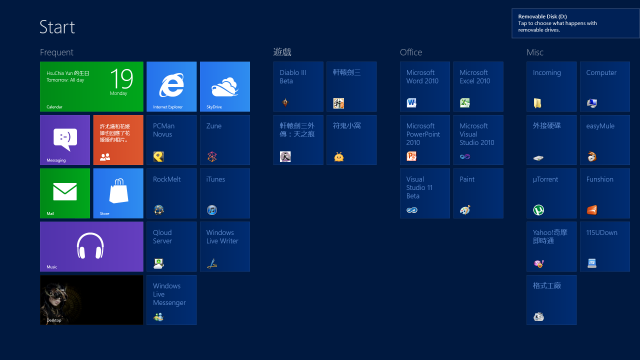Viewport: 640px width, 360px height.
Task: Launch the iTunes tile
Action: tap(225, 193)
